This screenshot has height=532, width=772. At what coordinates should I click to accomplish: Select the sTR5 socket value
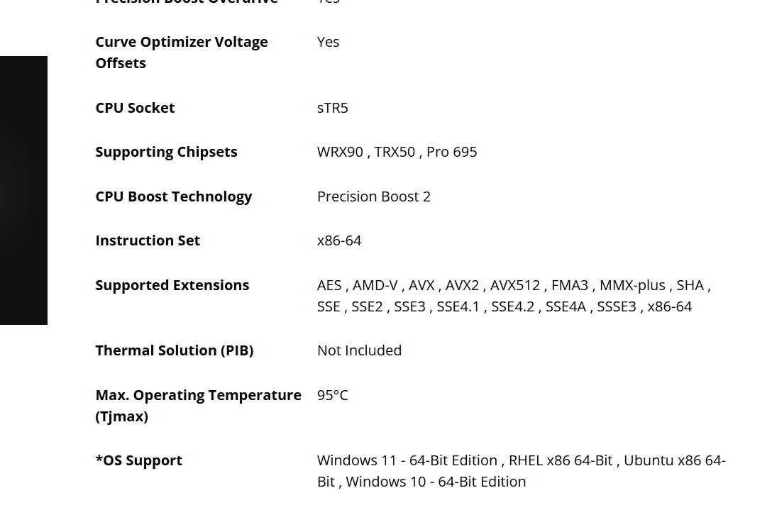[332, 108]
